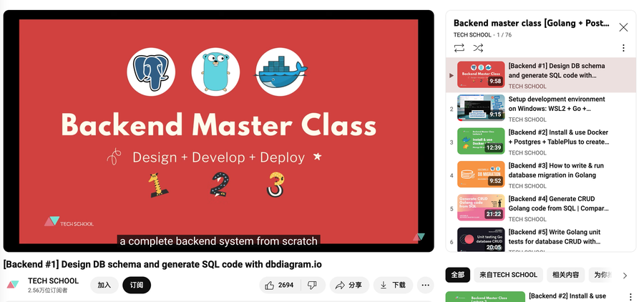Open TECH SCHOOL channel name link
Viewport: 644px width, 302px height.
[53, 281]
